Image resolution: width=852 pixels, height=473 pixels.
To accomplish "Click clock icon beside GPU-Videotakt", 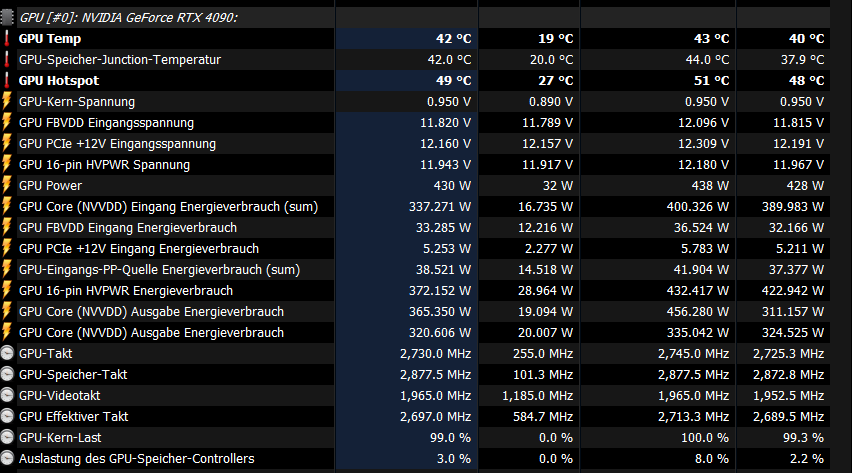I will tap(7, 395).
